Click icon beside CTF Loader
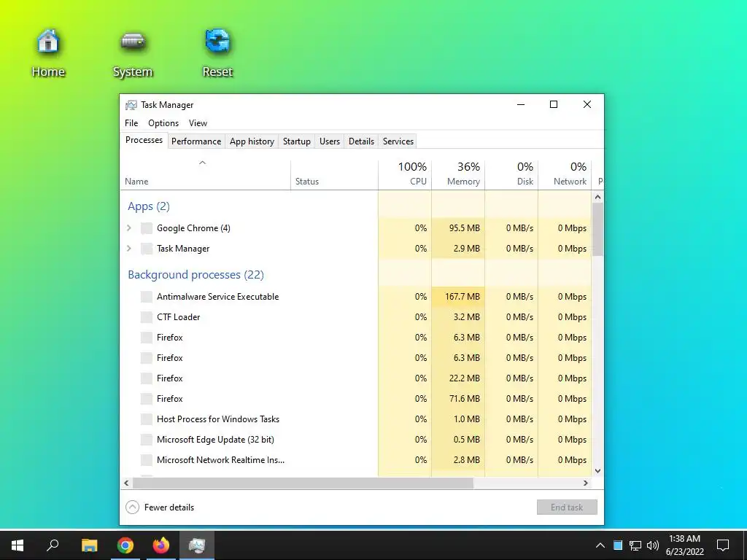Image resolution: width=747 pixels, height=560 pixels. pyautogui.click(x=147, y=317)
